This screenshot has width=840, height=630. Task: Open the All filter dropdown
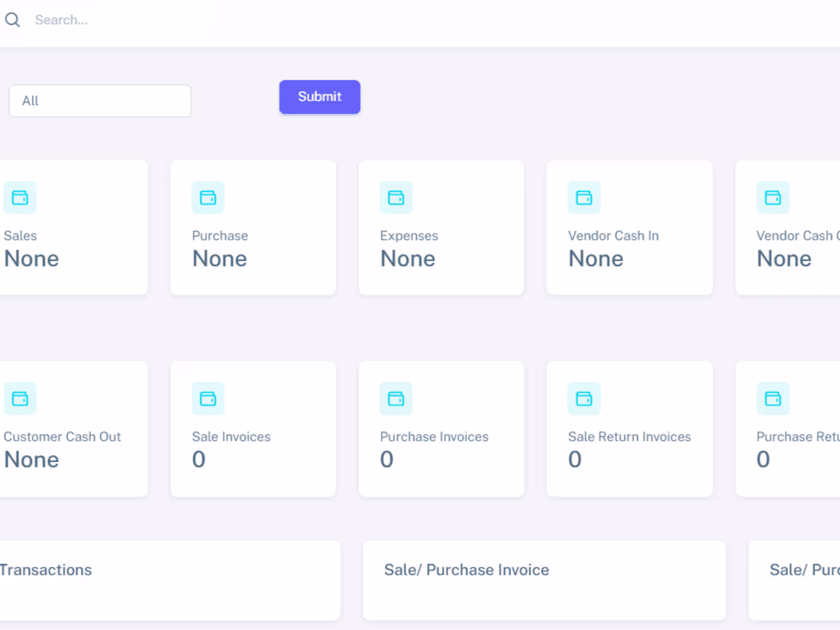pyautogui.click(x=99, y=100)
